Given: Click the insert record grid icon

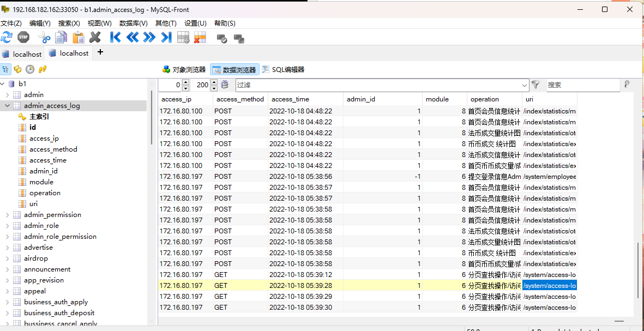Looking at the screenshot, I should 183,37.
